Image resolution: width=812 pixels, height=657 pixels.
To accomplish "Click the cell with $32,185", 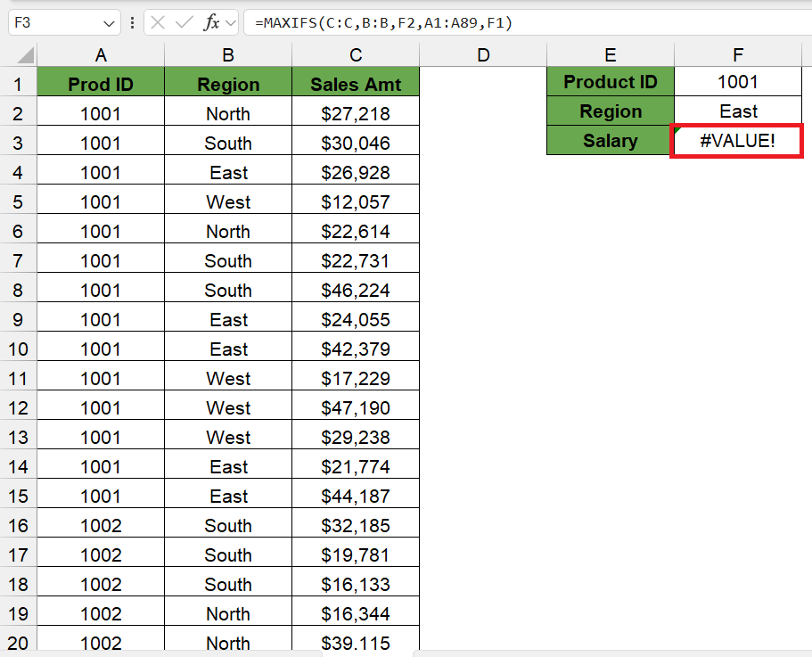I will click(356, 525).
